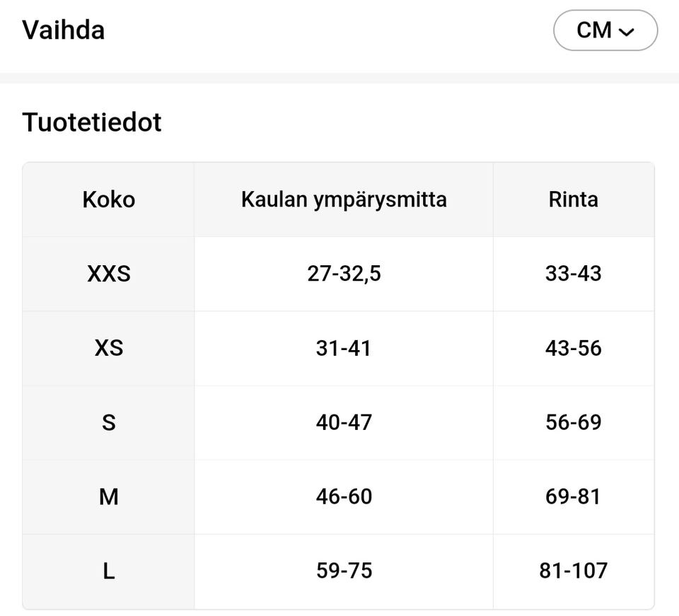Select the 40-47 neck measurement value
679x616 pixels.
[344, 422]
